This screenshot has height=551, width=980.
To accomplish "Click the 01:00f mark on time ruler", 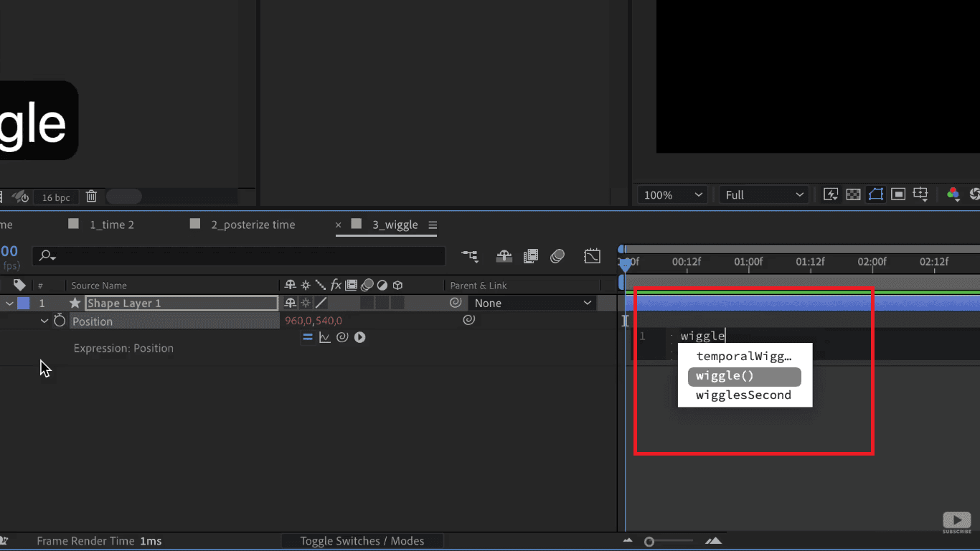I will 748,262.
